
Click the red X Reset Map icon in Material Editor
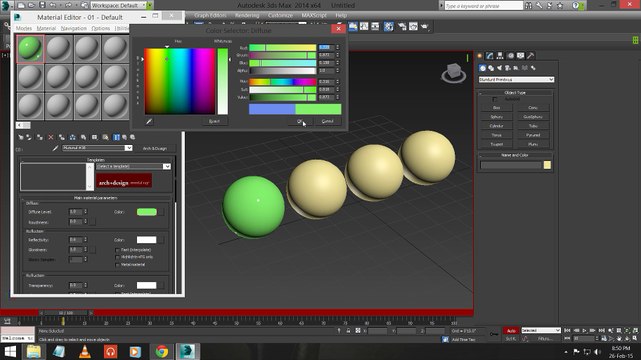[x=51, y=137]
